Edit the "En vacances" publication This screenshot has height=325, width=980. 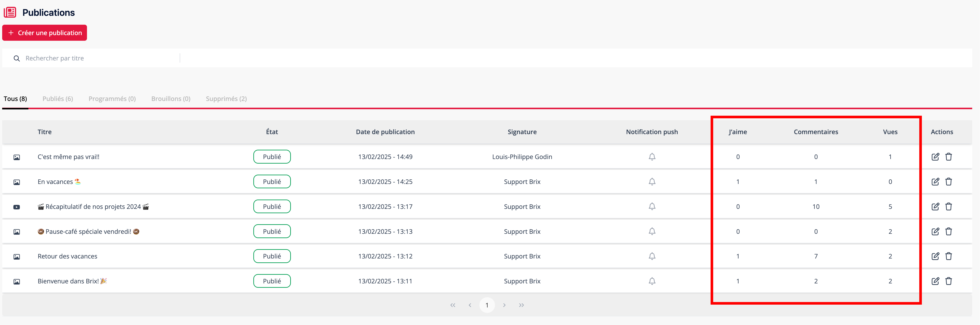pyautogui.click(x=935, y=182)
